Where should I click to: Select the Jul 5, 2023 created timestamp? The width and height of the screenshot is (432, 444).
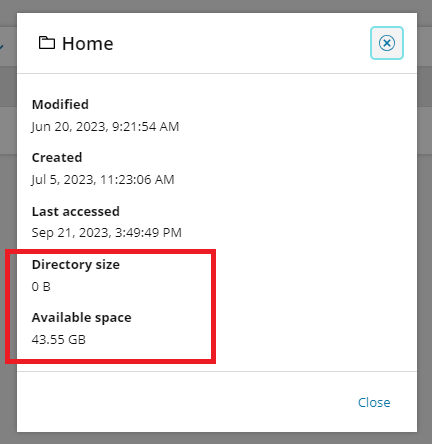point(103,180)
